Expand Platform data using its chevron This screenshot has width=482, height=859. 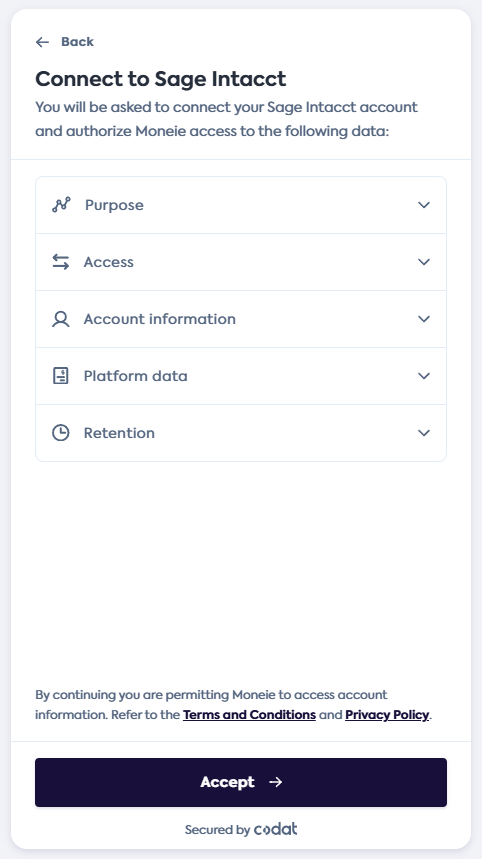click(x=424, y=376)
